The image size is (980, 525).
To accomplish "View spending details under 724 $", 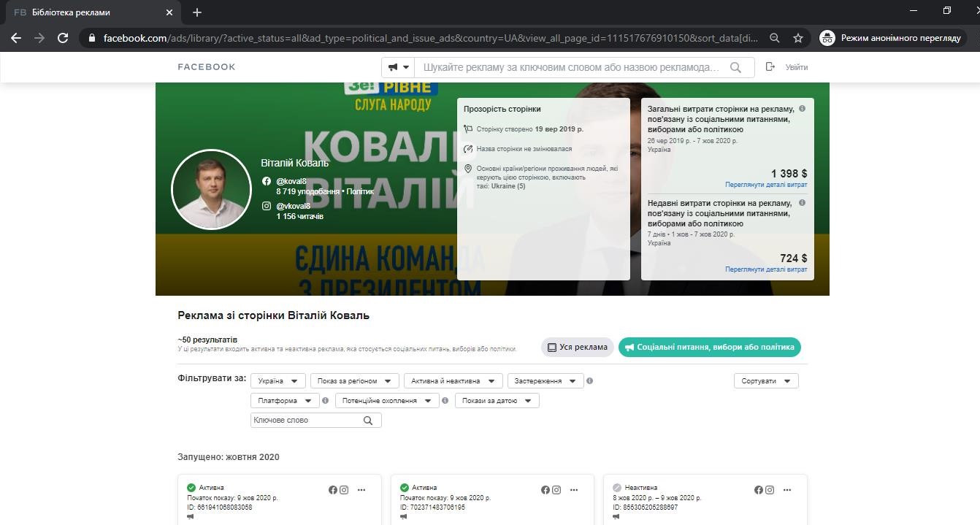I will pyautogui.click(x=766, y=269).
